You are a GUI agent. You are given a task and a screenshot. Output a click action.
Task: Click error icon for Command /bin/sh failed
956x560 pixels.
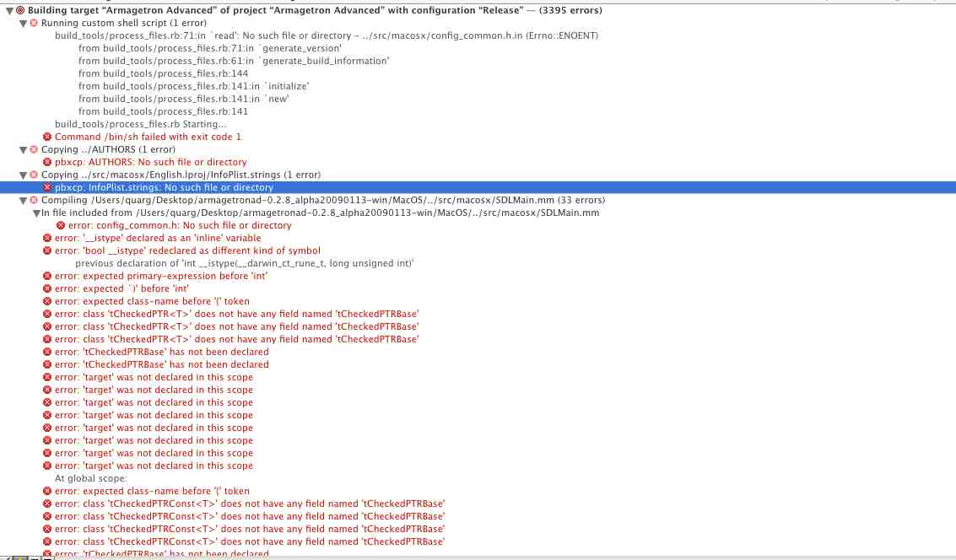(47, 137)
